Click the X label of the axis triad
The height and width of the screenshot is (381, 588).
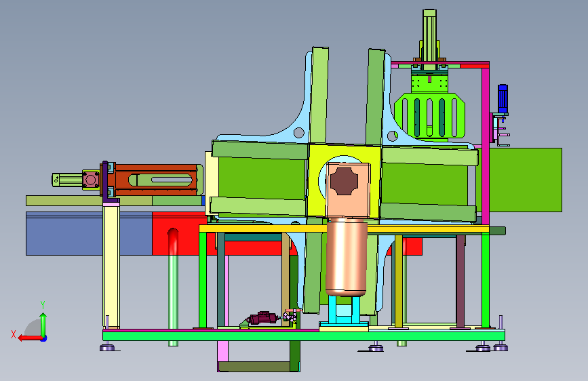point(14,334)
